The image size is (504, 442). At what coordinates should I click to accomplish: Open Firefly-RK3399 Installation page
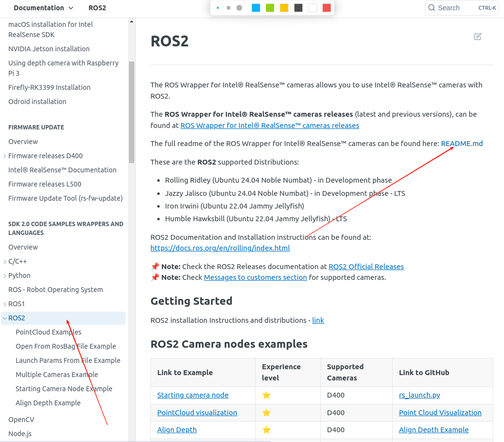point(49,87)
